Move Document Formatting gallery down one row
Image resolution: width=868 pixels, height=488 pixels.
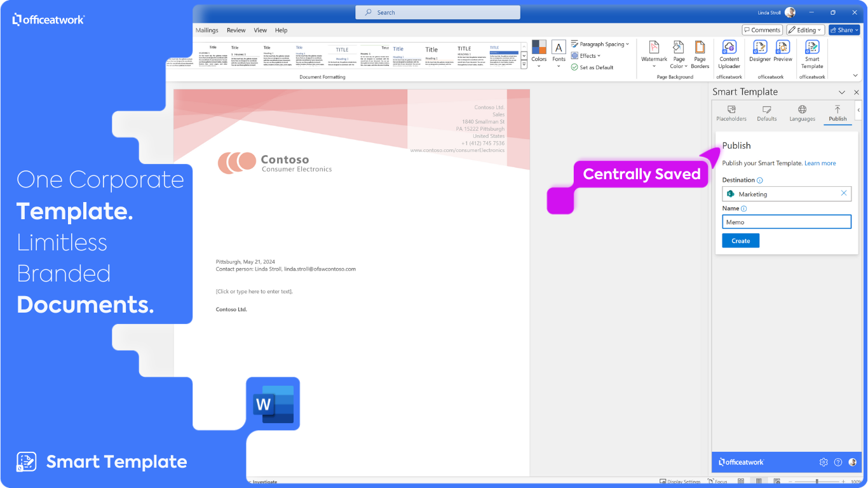[524, 55]
